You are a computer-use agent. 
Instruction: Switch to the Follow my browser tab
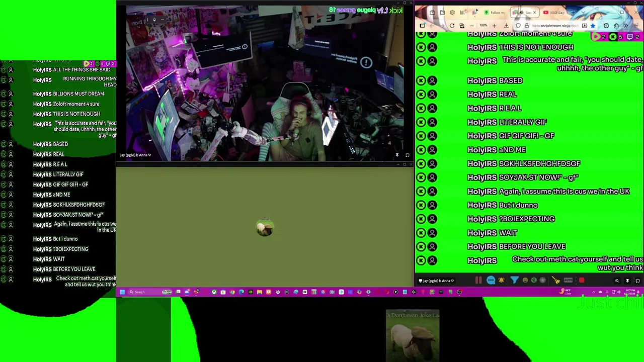[x=495, y=13]
